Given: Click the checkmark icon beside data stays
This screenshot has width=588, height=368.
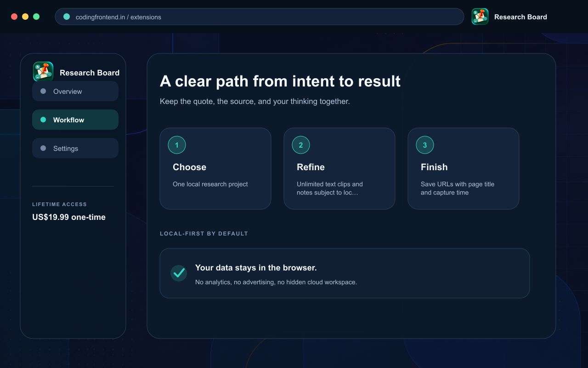Looking at the screenshot, I should 179,273.
